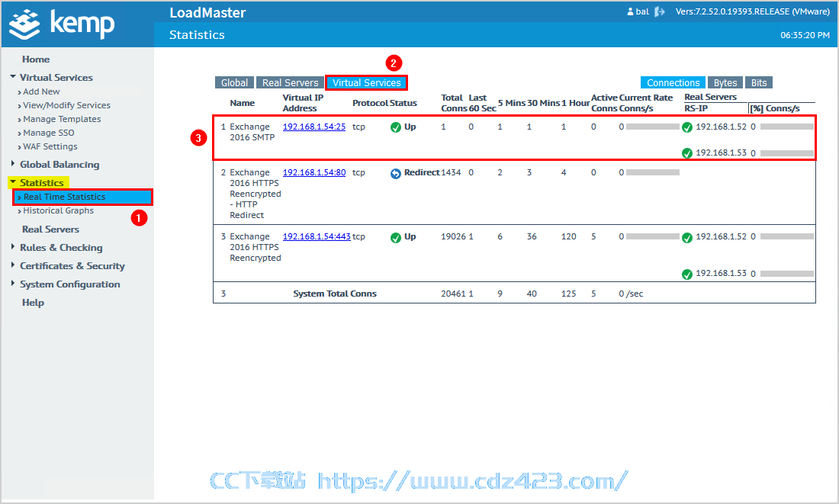Viewport: 839px width, 504px height.
Task: Click the Redirect status icon on port 80 row
Action: [x=395, y=173]
